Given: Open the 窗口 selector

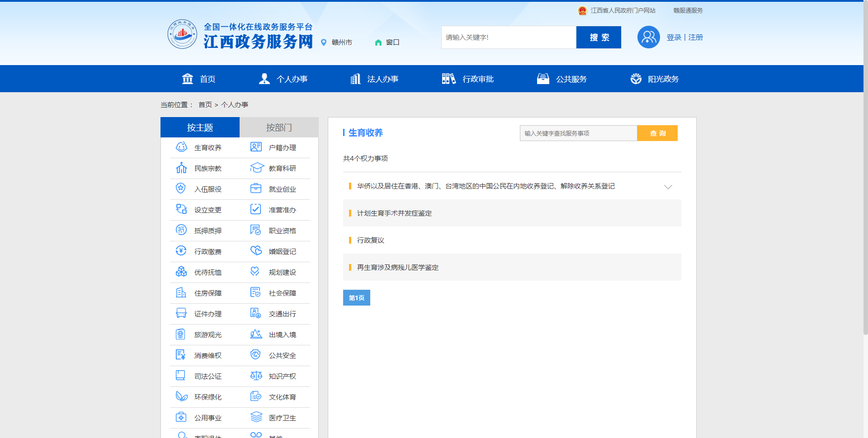Looking at the screenshot, I should 387,42.
